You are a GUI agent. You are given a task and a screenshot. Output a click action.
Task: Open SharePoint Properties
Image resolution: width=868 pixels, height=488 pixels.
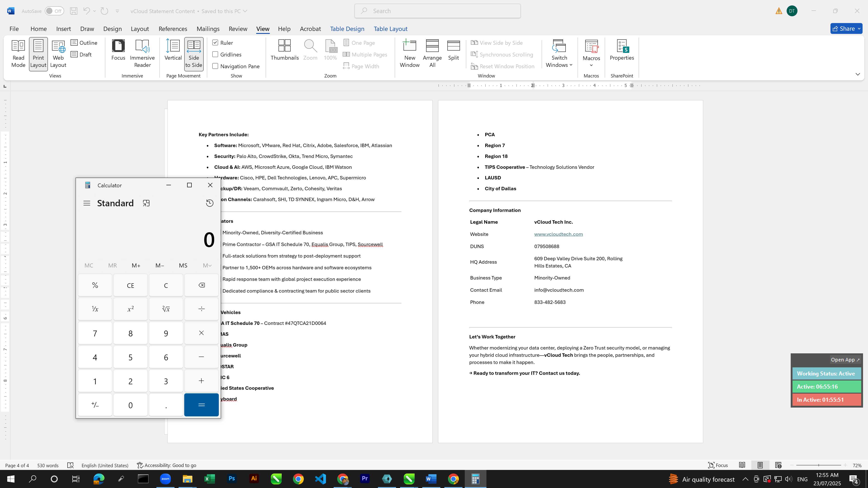coord(622,51)
